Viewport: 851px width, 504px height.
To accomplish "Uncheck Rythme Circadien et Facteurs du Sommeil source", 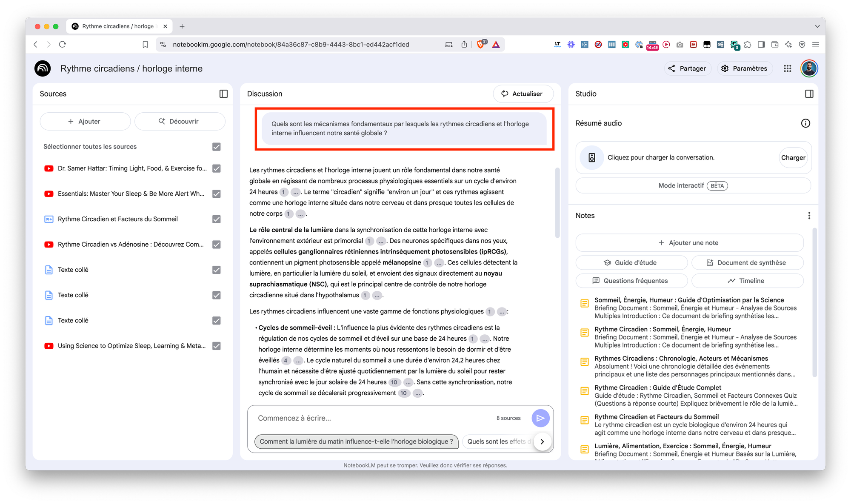I will 217,219.
